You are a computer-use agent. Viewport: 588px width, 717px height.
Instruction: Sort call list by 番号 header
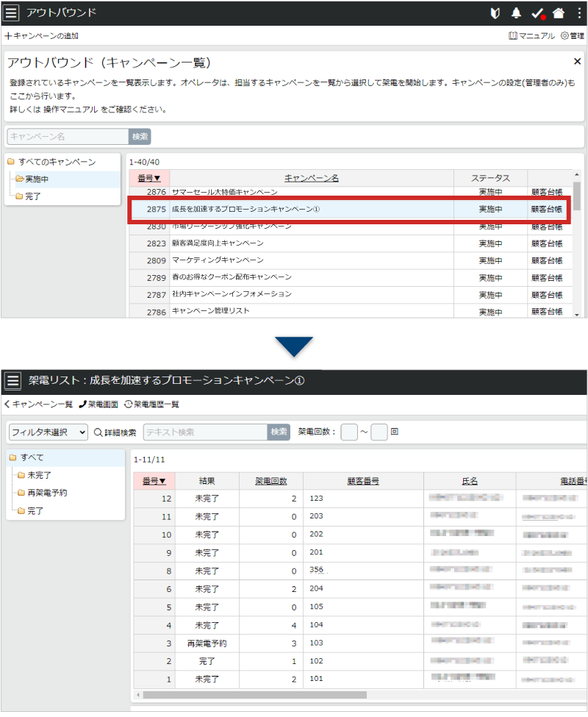point(154,481)
